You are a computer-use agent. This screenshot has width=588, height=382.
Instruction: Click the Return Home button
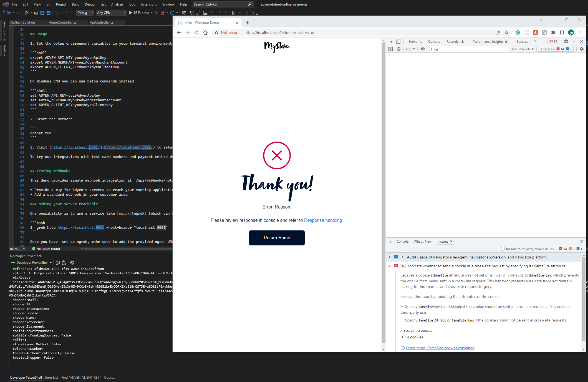pos(277,238)
